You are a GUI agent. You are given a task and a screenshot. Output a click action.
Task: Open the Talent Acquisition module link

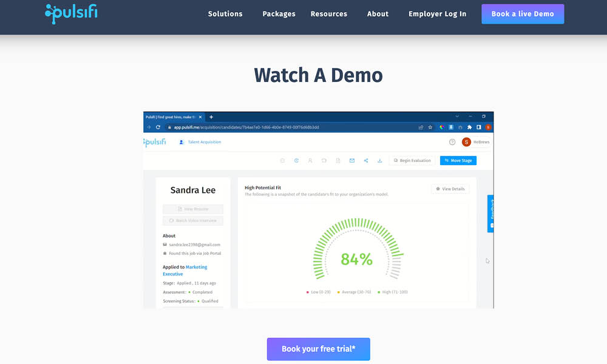point(200,142)
